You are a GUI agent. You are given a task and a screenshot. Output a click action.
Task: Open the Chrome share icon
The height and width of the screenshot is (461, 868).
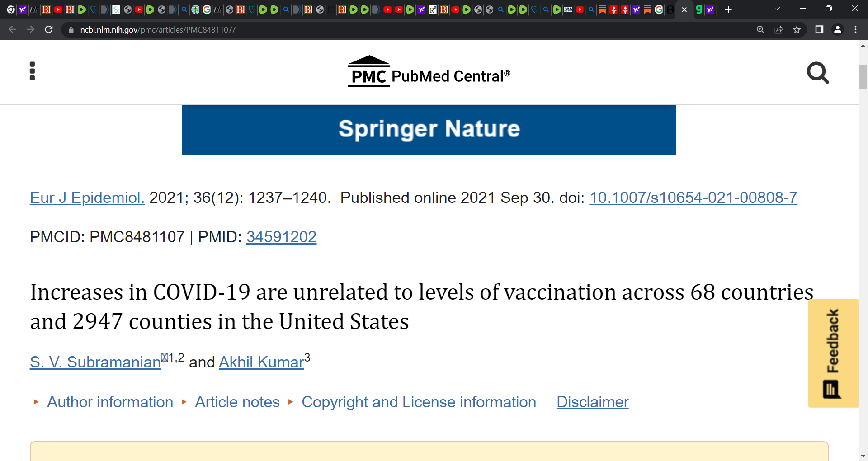pyautogui.click(x=778, y=30)
